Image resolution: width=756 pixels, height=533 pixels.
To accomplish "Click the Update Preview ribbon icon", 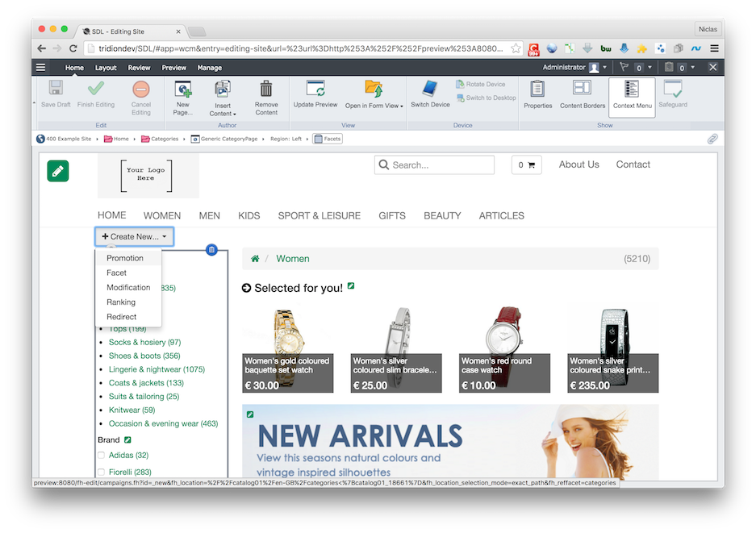I will 315,90.
